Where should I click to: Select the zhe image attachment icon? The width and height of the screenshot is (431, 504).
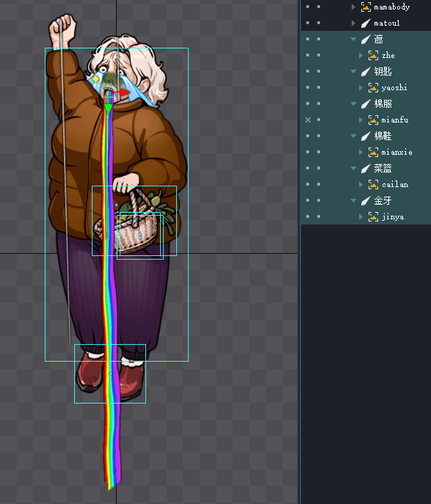pos(373,55)
